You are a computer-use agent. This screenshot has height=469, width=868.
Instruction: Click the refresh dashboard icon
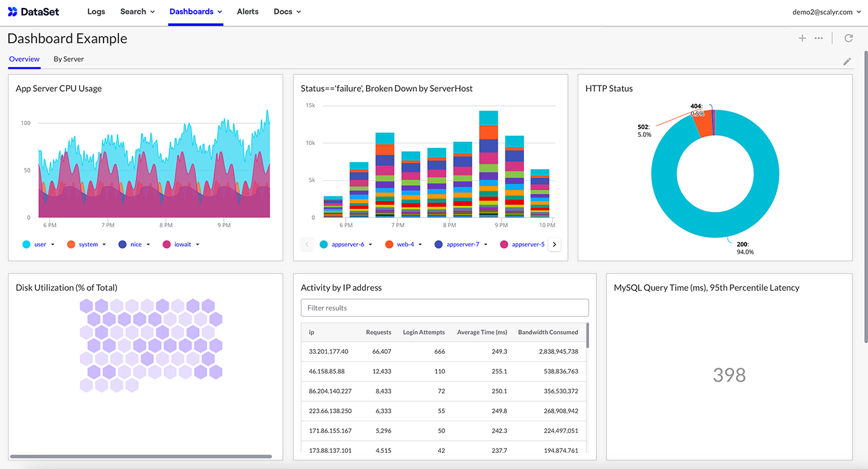[849, 38]
